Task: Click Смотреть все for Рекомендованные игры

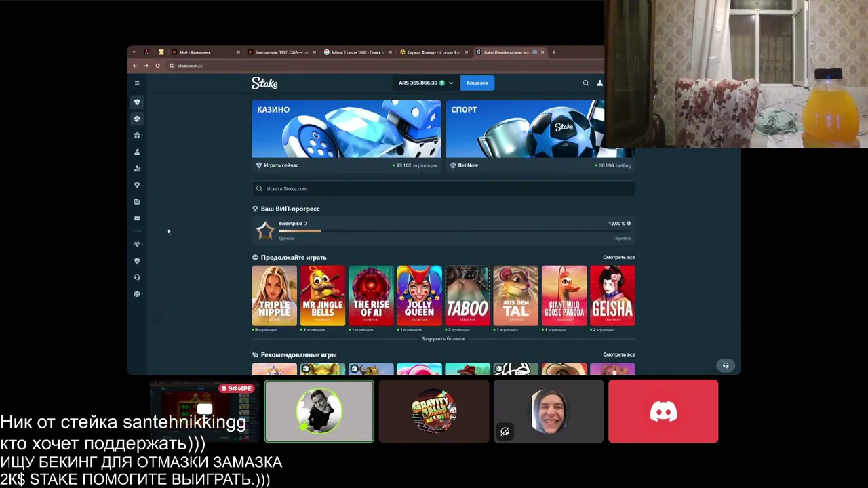Action: point(619,354)
